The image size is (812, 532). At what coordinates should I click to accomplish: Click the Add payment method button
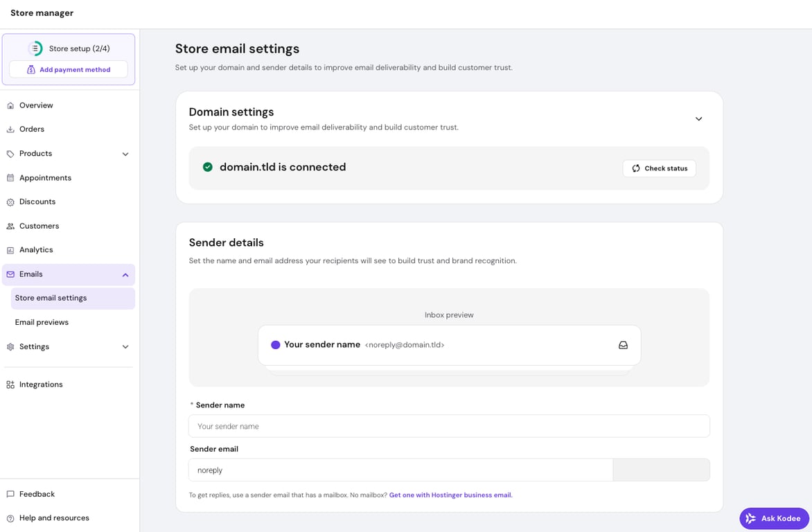69,69
